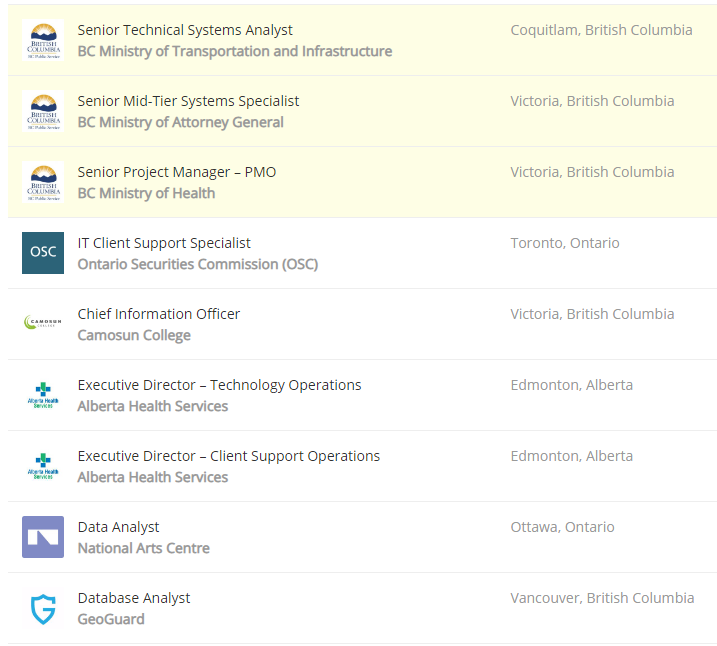Click the National Arts Centre logo

[43, 537]
